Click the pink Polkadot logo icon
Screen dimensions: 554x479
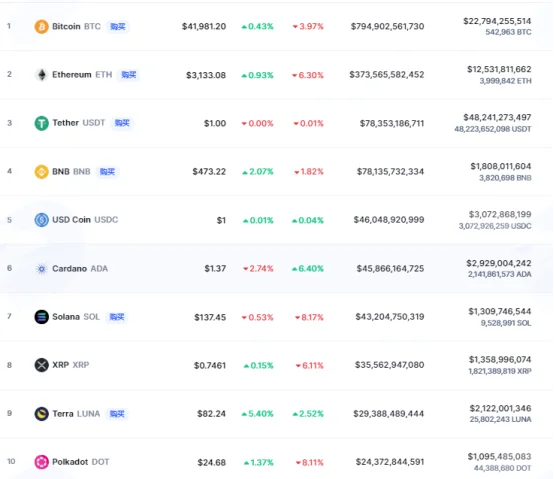point(41,462)
